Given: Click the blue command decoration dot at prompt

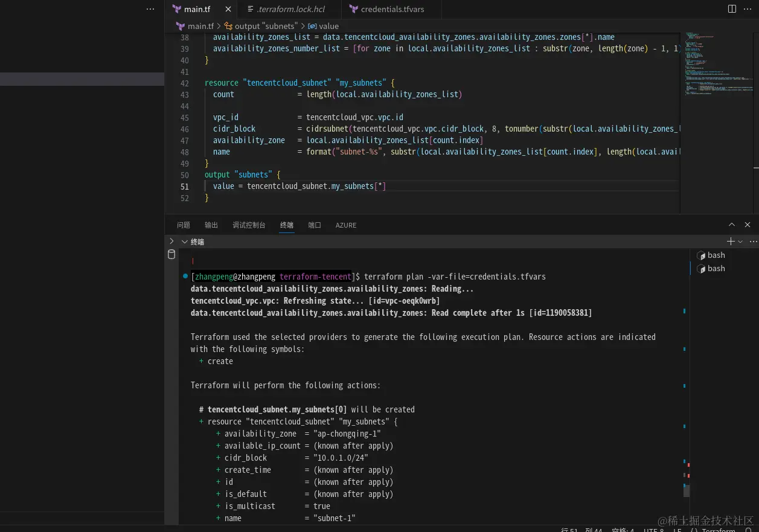Looking at the screenshot, I should coord(185,276).
